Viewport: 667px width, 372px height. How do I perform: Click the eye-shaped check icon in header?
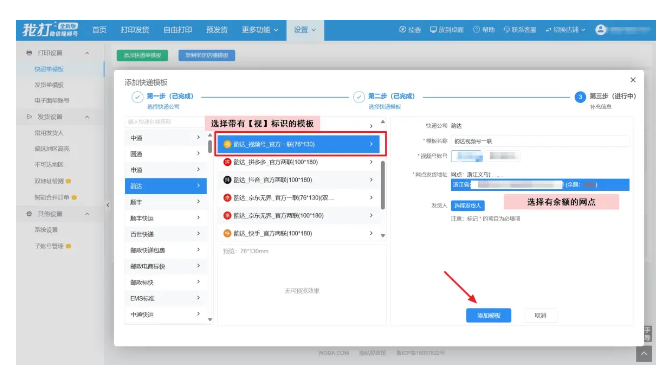pos(402,29)
